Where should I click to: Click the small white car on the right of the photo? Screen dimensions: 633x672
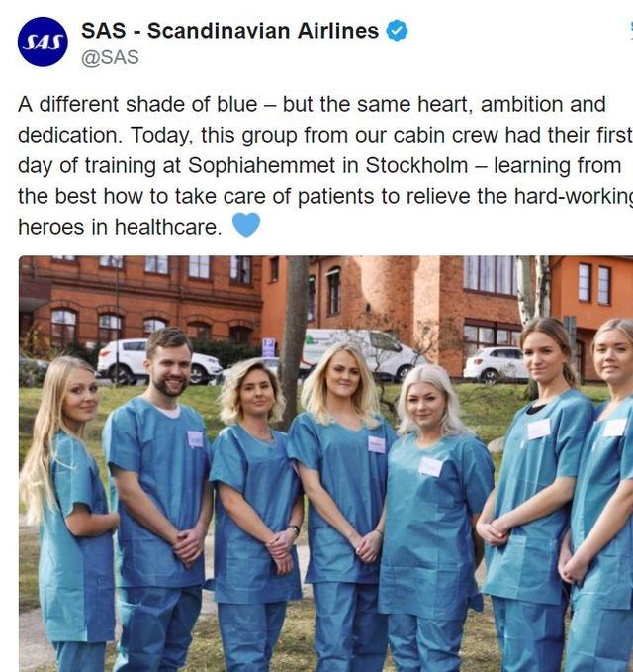click(x=496, y=364)
